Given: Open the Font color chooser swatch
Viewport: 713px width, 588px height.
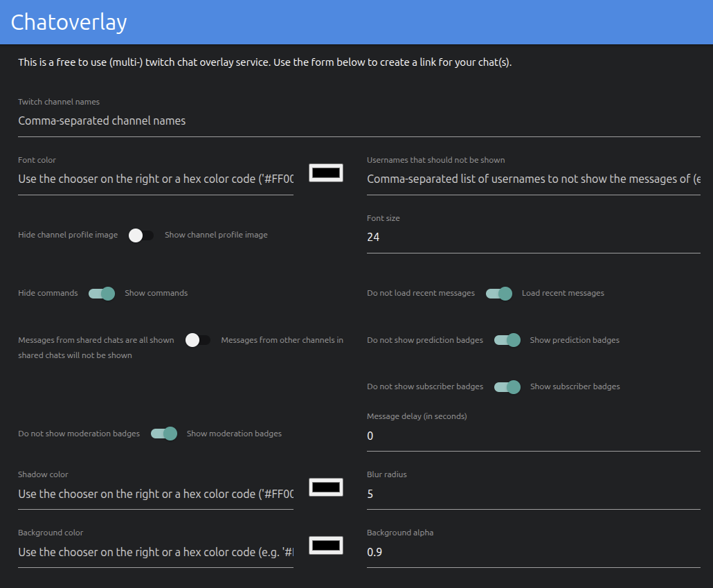Looking at the screenshot, I should coord(326,173).
